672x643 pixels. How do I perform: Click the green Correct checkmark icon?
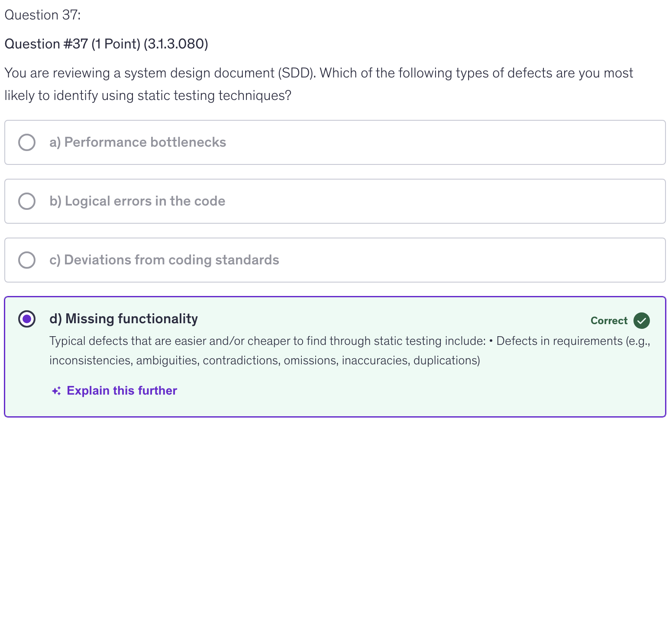point(641,321)
